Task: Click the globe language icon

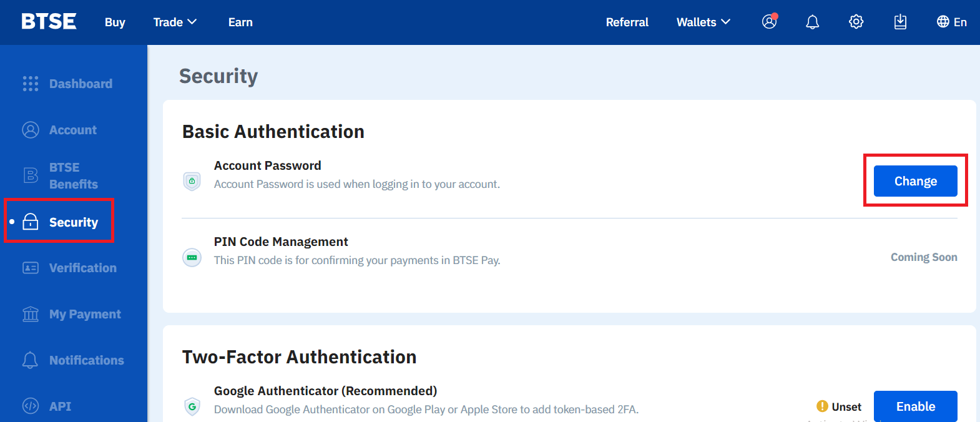Action: (x=943, y=22)
